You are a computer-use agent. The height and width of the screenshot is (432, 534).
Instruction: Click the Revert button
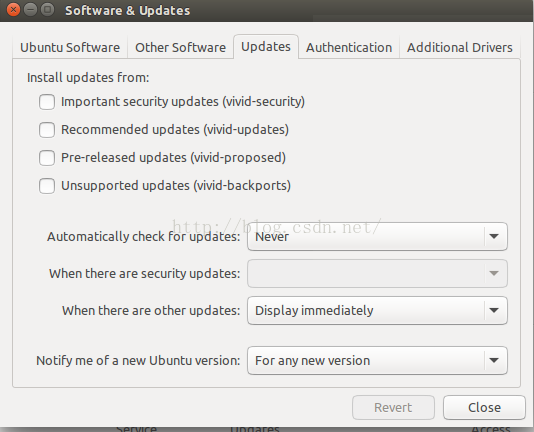pos(393,407)
